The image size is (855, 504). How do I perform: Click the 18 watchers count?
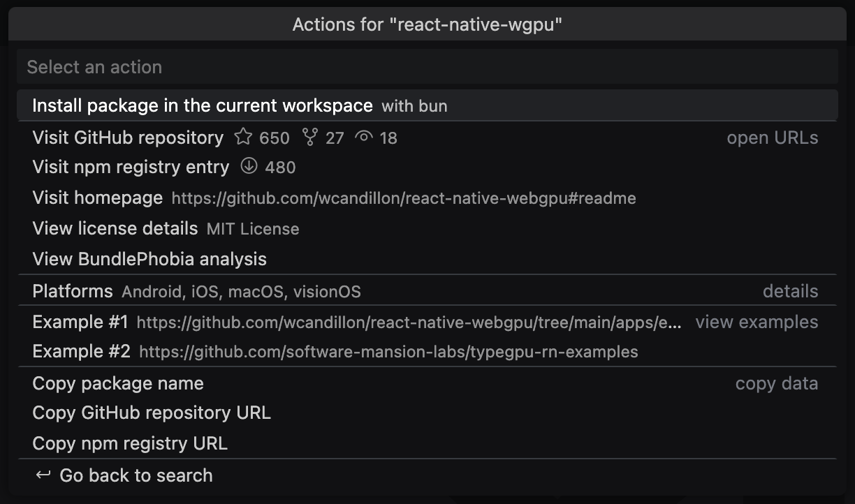click(x=388, y=138)
